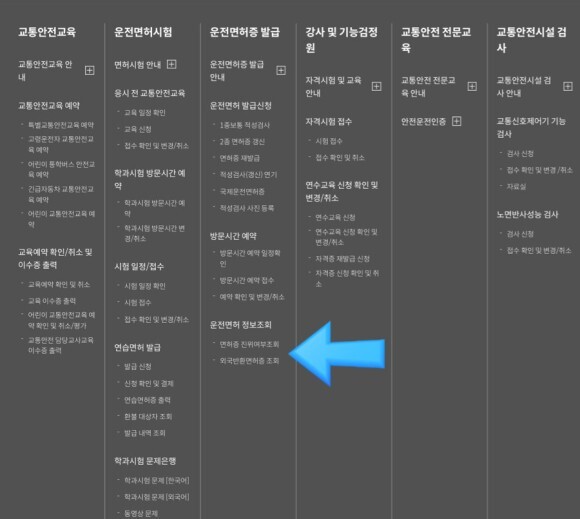The width and height of the screenshot is (580, 519).
Task: Click 외국반환면허증 조회
Action: pos(249,361)
